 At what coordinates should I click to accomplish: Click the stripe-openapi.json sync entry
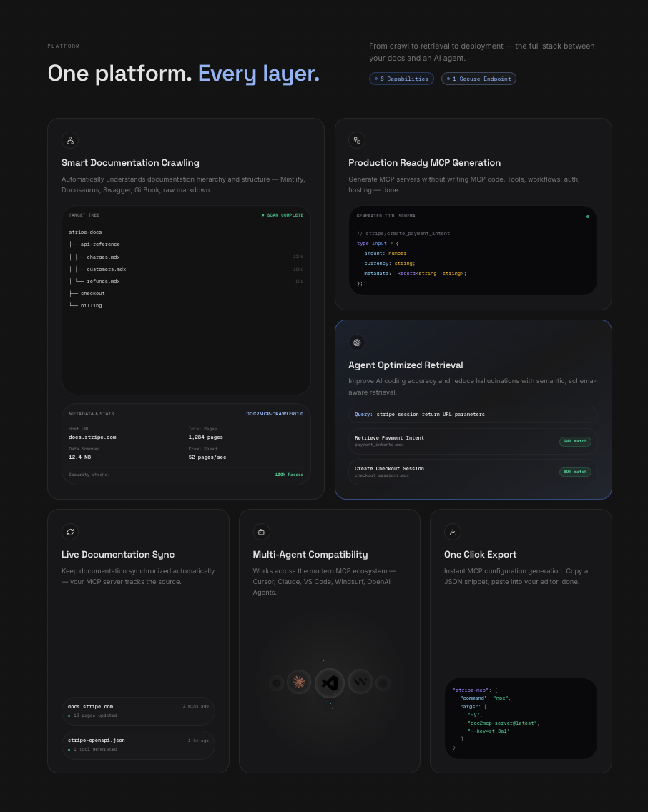138,745
